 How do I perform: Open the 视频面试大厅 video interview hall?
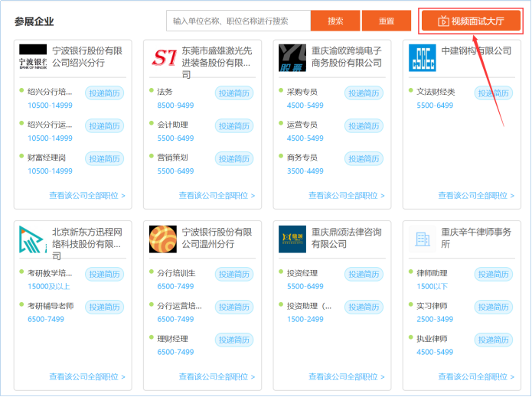coord(471,21)
